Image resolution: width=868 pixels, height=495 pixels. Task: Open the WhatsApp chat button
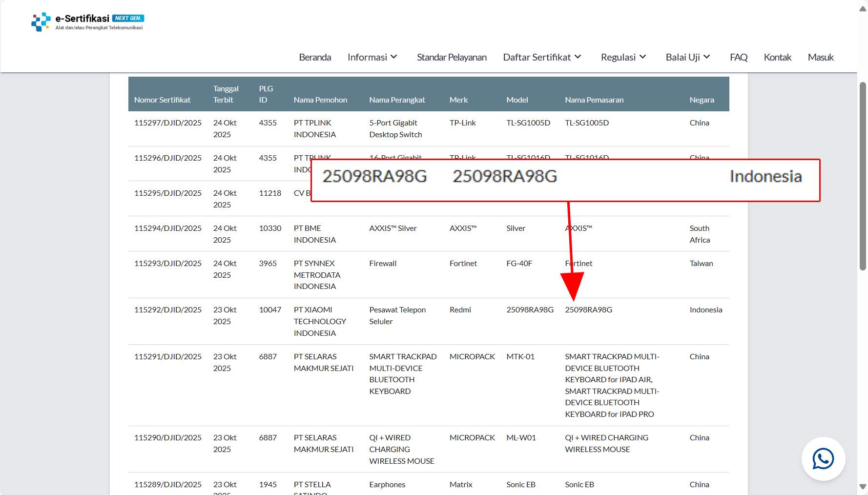(x=823, y=459)
